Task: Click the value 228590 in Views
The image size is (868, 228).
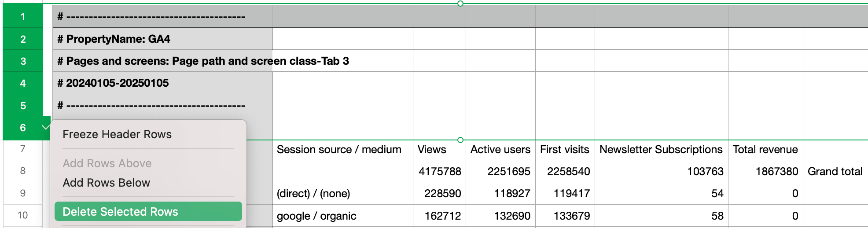Action: click(439, 193)
